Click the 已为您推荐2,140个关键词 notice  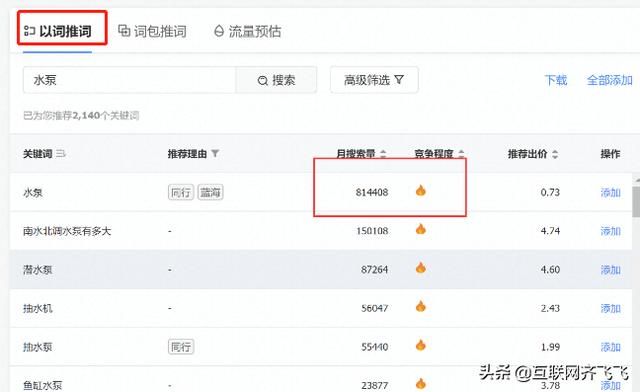pos(81,116)
